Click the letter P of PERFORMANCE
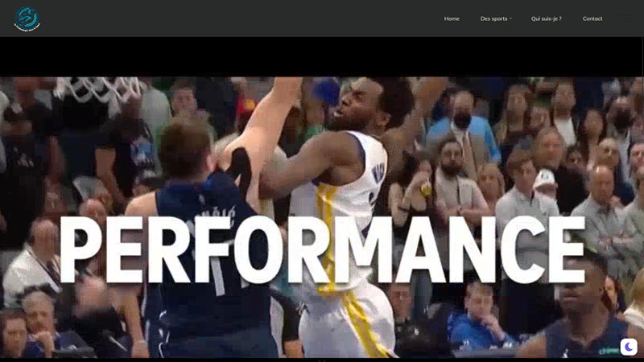This screenshot has width=644, height=362. 82,249
